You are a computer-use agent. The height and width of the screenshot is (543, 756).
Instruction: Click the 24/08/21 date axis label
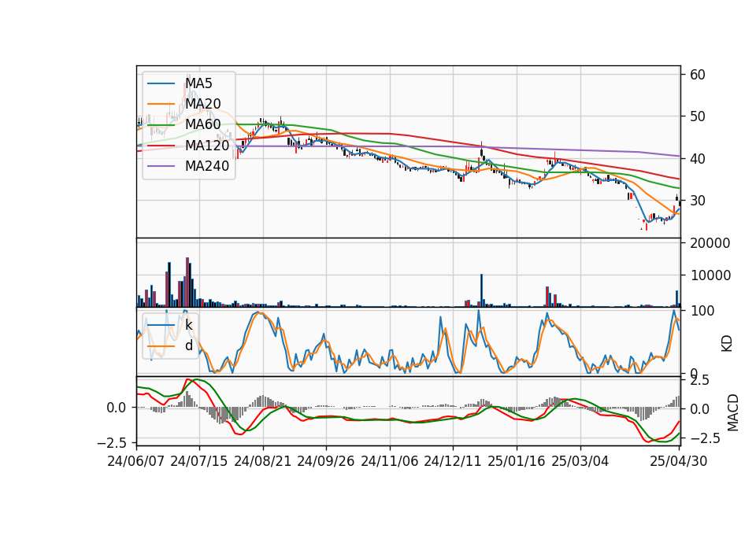click(263, 461)
